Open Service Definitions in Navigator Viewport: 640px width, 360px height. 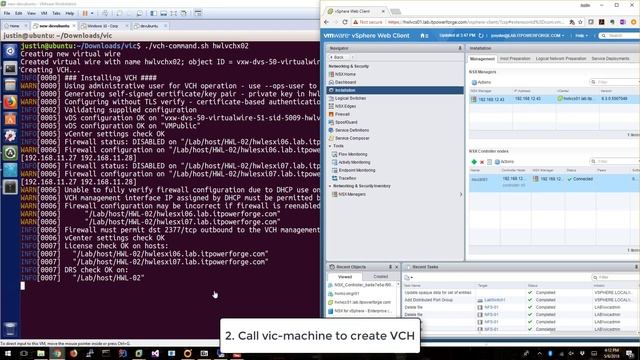tap(352, 130)
